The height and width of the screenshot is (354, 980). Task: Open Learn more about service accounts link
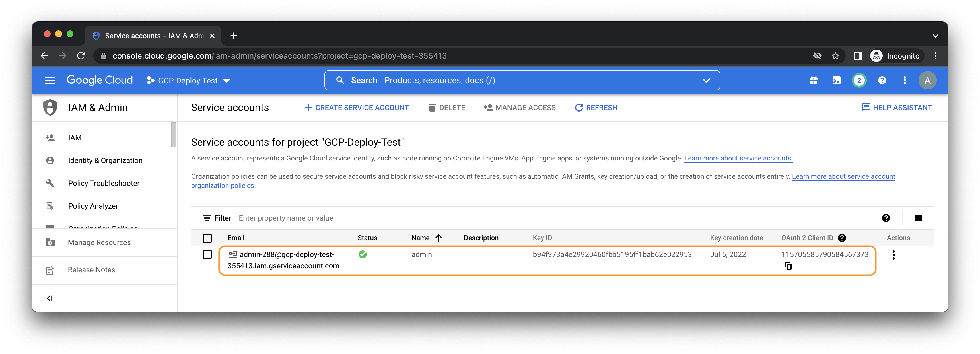click(x=738, y=158)
